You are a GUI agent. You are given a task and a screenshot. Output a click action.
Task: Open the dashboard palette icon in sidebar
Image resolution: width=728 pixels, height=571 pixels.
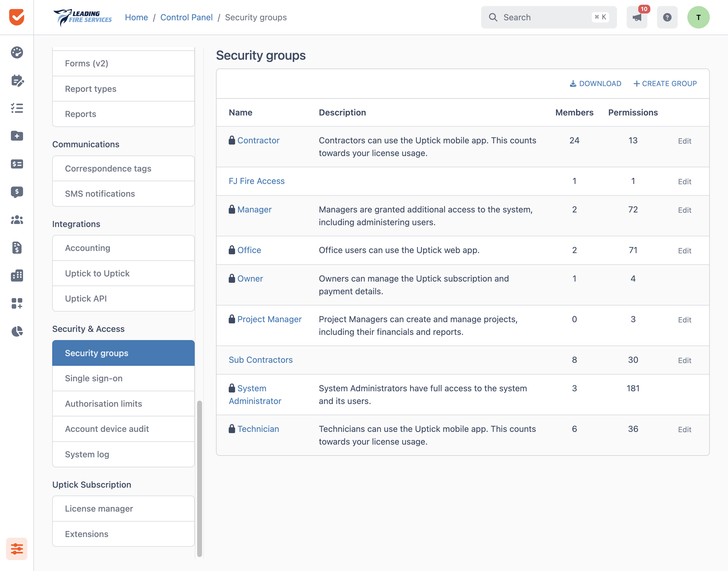coord(17,52)
